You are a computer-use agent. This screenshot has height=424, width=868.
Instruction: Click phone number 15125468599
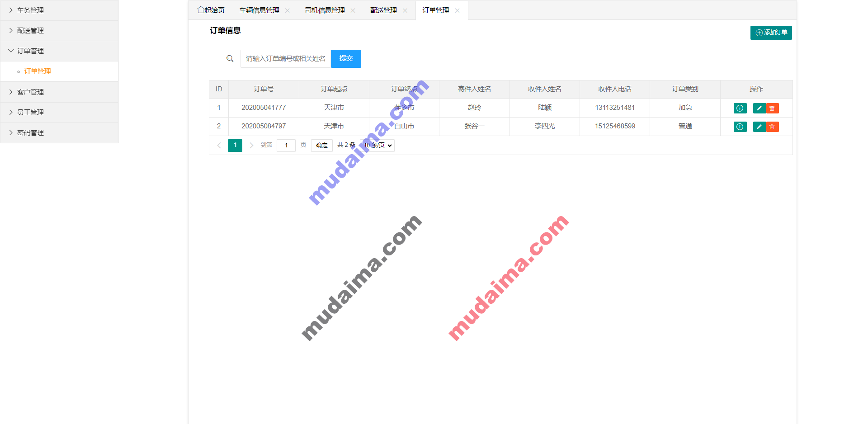click(x=615, y=126)
